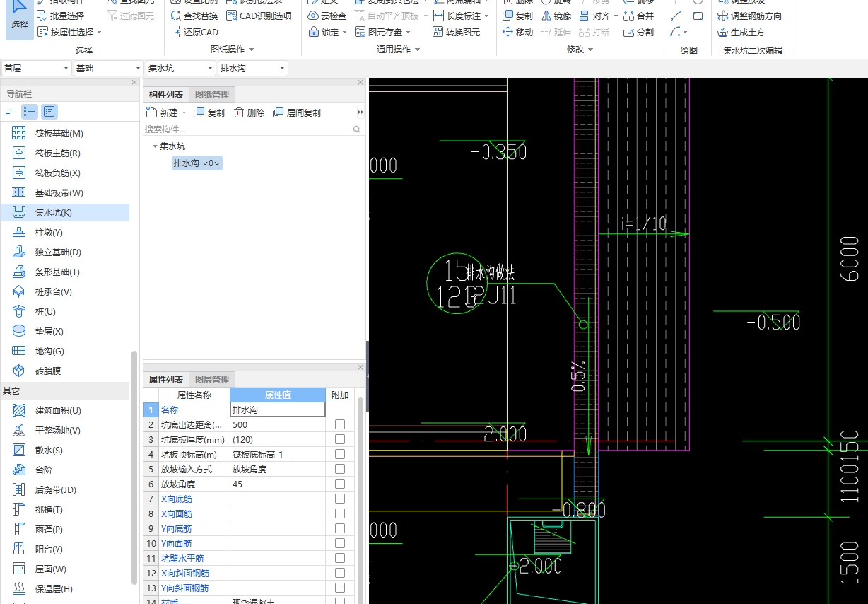Screen dimensions: 868x604
Task: Click 还原CAD tool
Action: (x=194, y=32)
